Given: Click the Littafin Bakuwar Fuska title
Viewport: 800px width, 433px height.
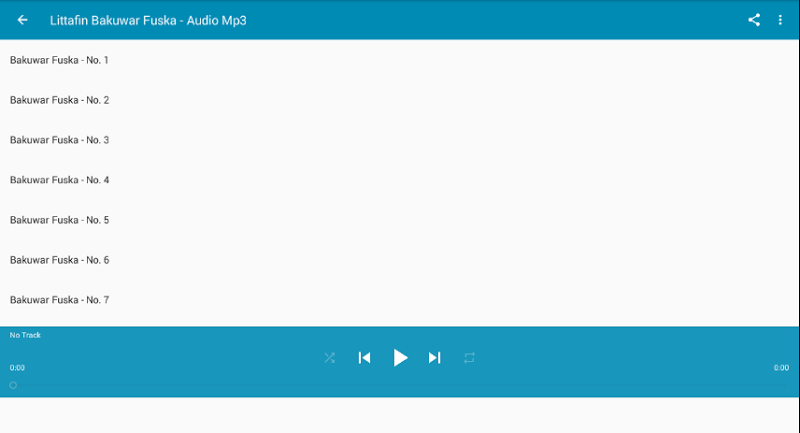Looking at the screenshot, I should pyautogui.click(x=148, y=20).
